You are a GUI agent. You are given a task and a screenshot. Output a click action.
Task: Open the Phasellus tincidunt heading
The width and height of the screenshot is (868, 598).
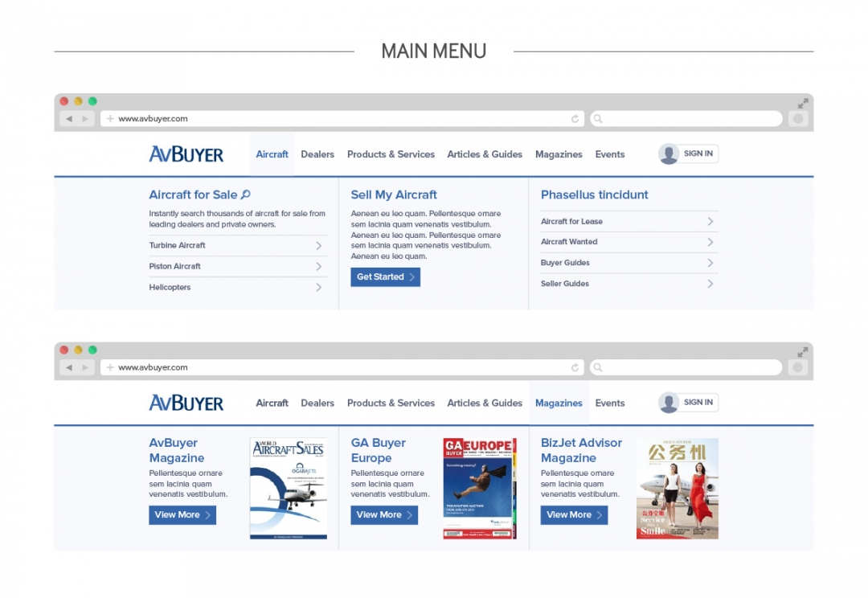(594, 195)
